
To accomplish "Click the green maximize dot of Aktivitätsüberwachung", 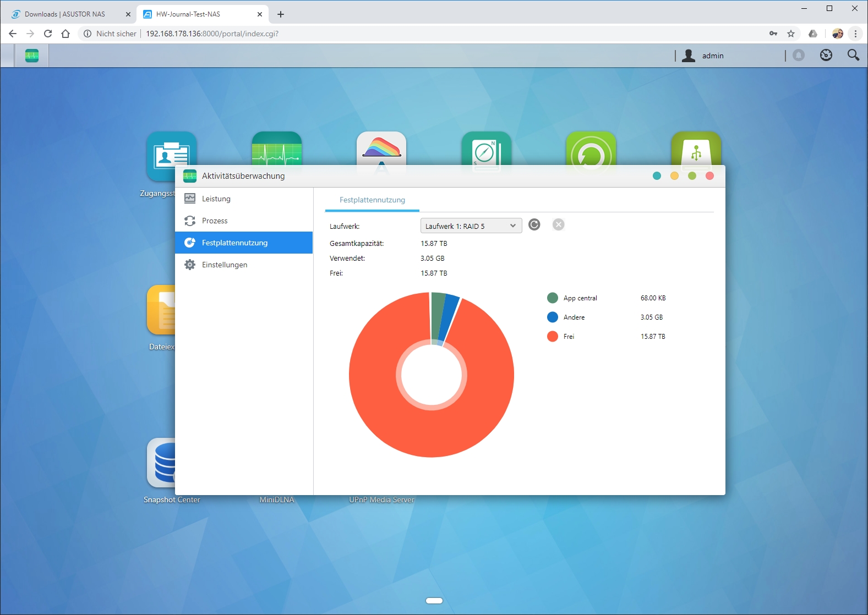I will click(692, 176).
